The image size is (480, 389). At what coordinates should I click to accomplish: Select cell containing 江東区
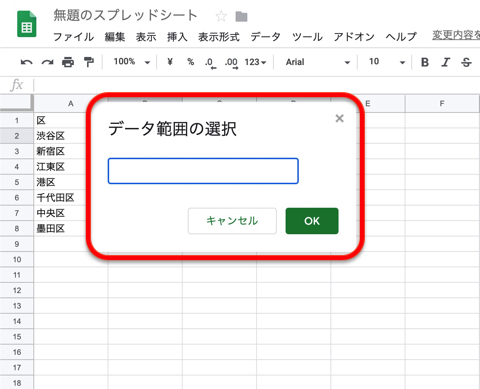[71, 167]
